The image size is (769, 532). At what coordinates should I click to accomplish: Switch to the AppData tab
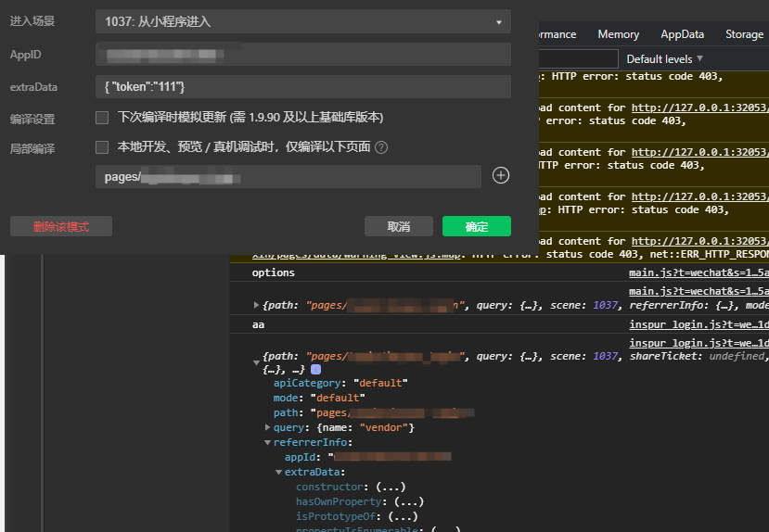pos(682,34)
